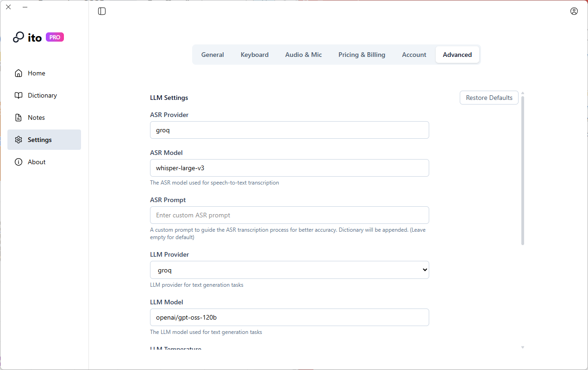Open the Audio & Mic tab

(303, 55)
